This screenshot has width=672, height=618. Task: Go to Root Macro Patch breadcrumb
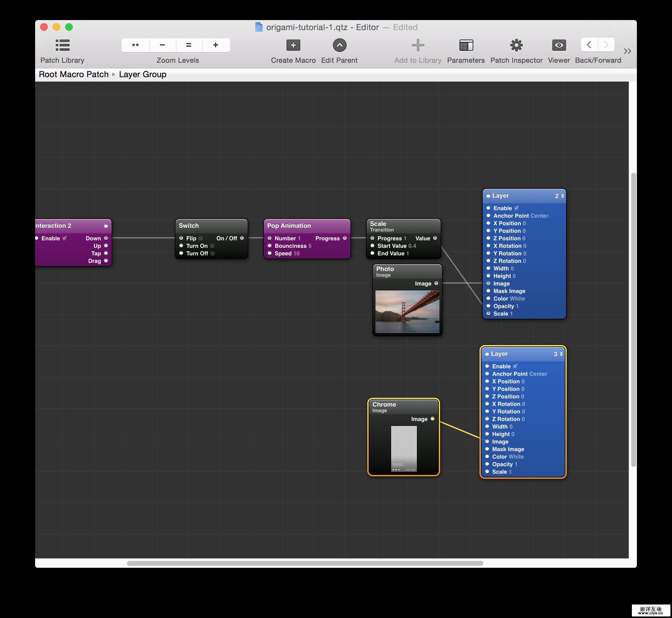click(74, 74)
